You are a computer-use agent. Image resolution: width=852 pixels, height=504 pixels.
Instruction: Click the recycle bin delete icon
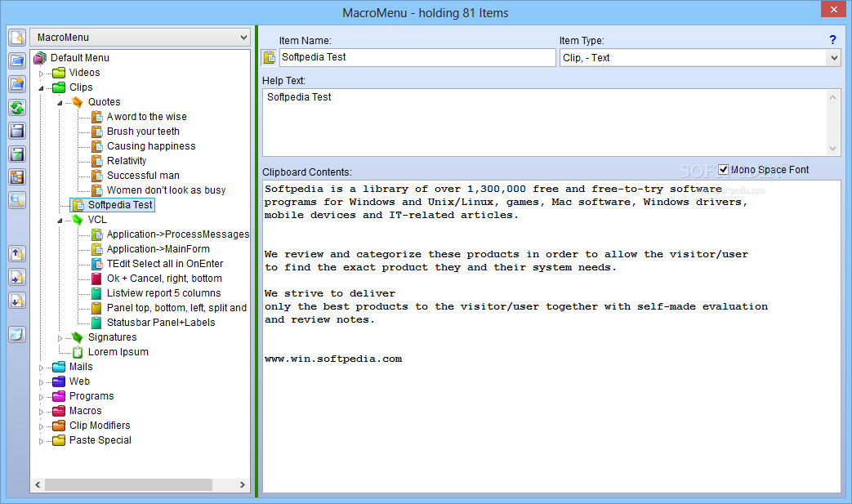17,335
